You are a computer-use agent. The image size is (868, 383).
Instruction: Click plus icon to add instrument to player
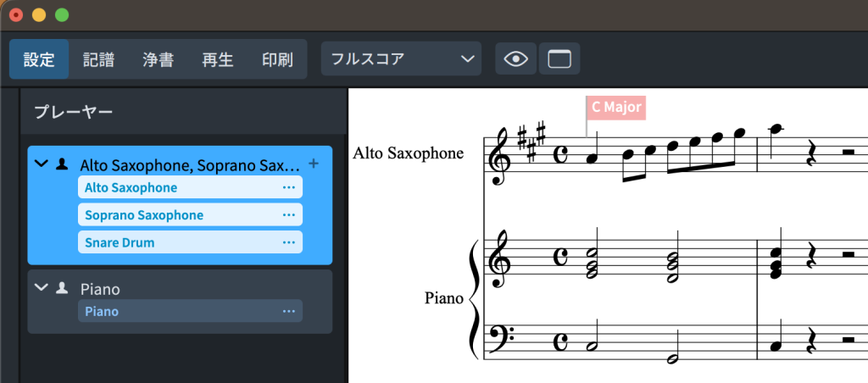(314, 164)
